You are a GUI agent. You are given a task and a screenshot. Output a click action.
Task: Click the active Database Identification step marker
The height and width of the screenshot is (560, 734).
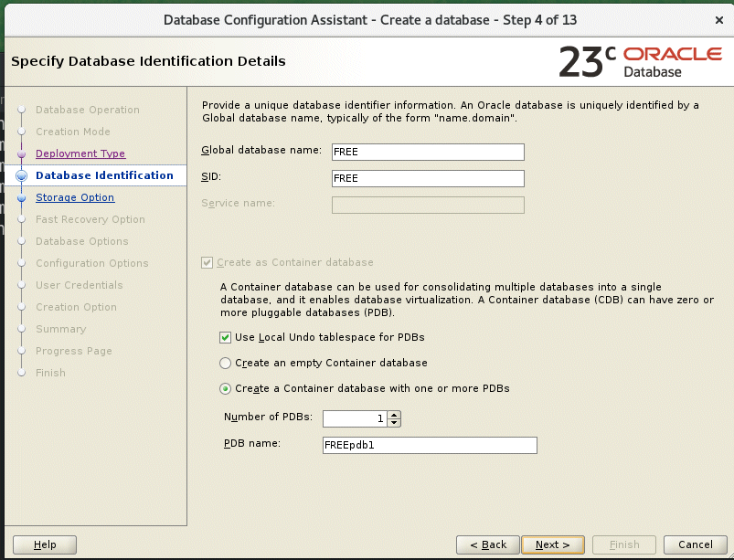click(x=21, y=175)
